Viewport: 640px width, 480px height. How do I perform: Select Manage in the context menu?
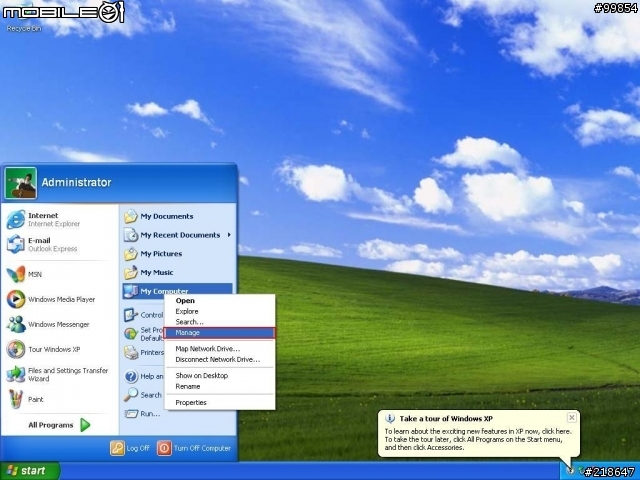point(220,333)
